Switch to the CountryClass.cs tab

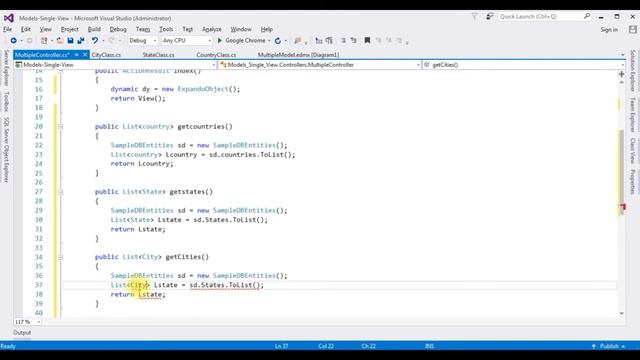[x=216, y=55]
